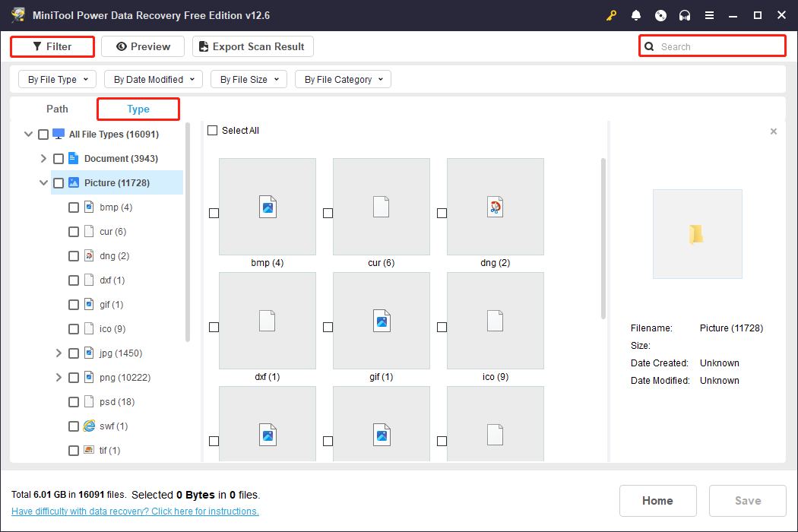Viewport: 798px width, 532px height.
Task: Click the license key icon in title bar
Action: (x=611, y=14)
